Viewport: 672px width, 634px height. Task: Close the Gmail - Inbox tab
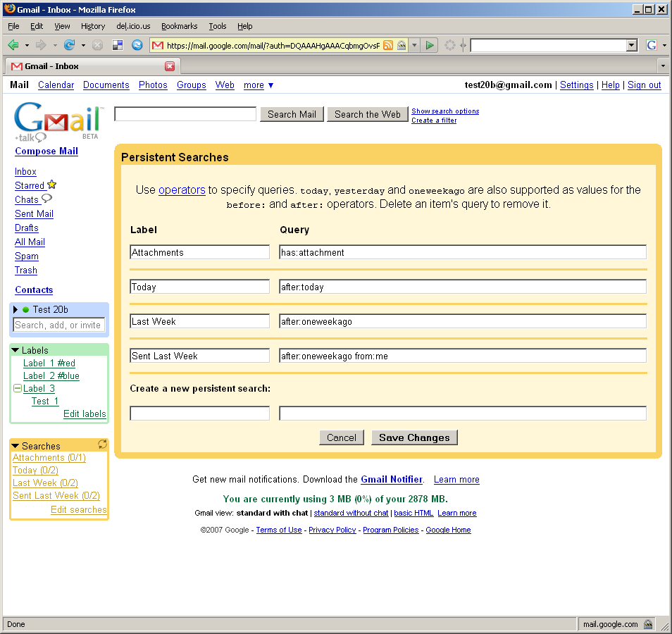tap(170, 66)
